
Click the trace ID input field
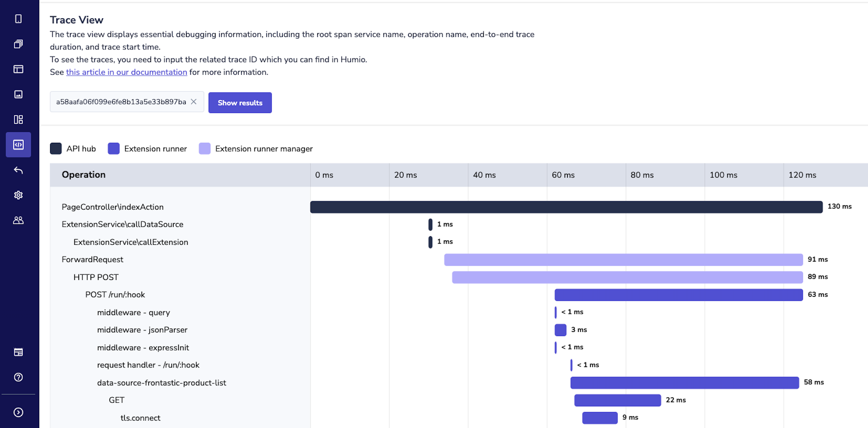point(121,101)
